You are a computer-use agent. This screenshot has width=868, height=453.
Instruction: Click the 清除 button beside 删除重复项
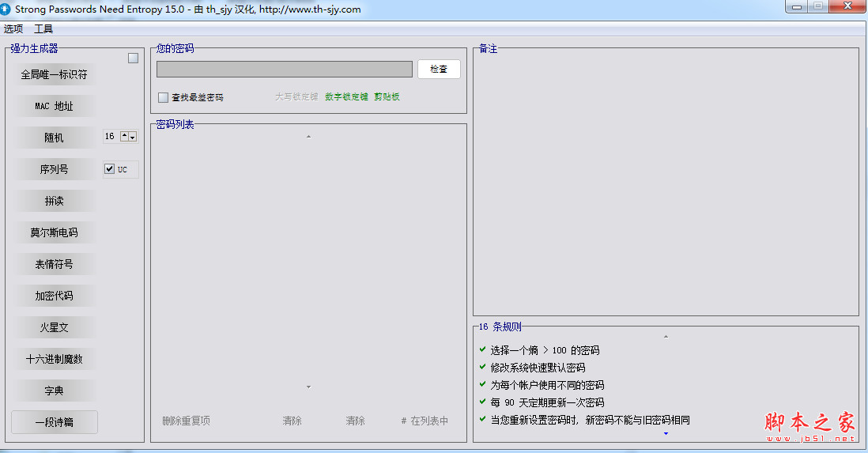click(x=292, y=421)
